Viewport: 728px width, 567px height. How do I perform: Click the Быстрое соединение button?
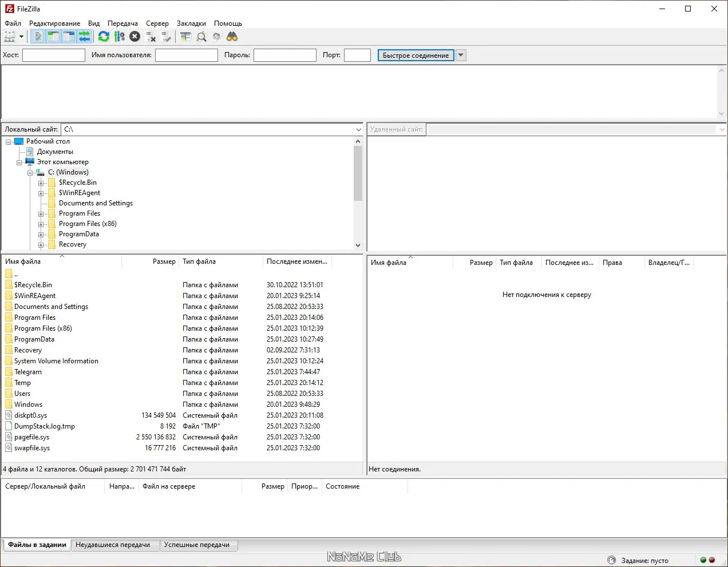[416, 55]
